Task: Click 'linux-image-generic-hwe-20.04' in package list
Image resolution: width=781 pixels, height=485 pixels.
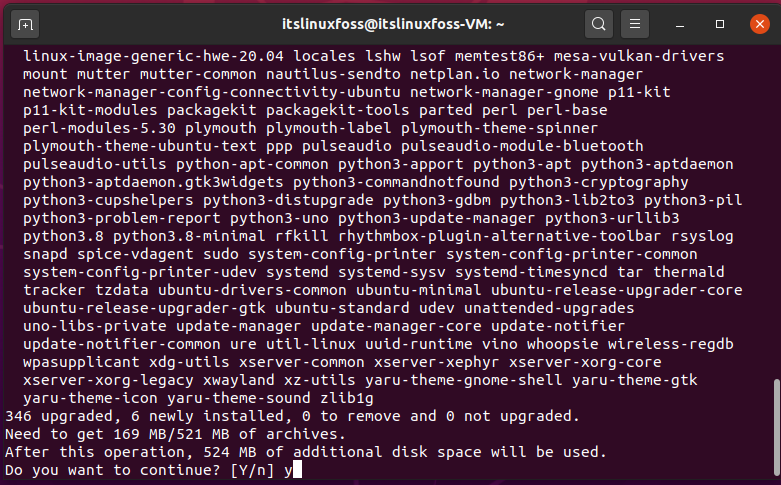Action: 153,56
